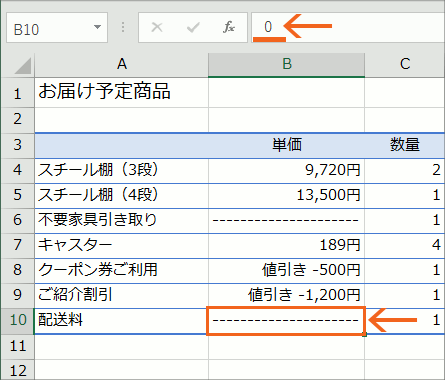445x380 pixels.
Task: Select row 1 header
Action: (x=17, y=93)
